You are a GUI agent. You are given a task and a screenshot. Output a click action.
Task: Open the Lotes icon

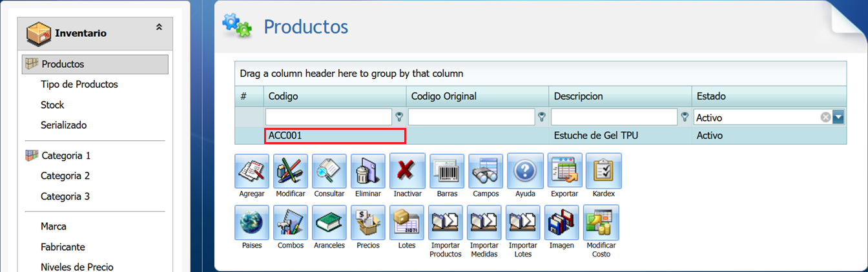click(407, 222)
